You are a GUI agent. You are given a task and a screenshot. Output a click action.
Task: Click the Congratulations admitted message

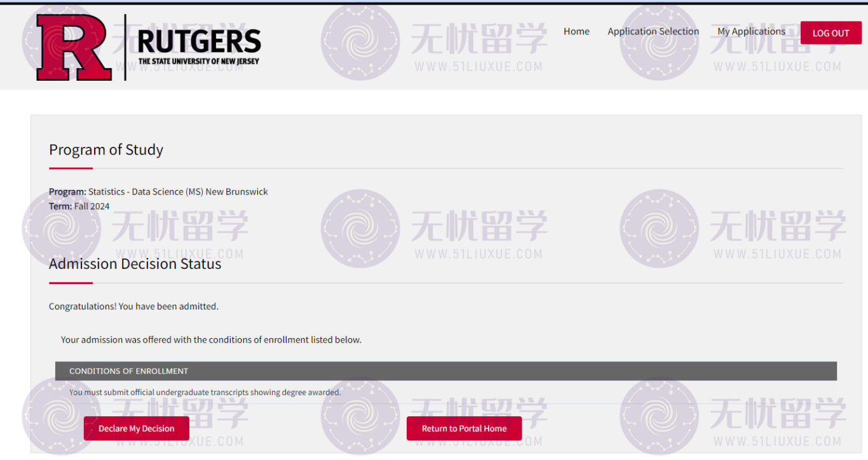133,306
